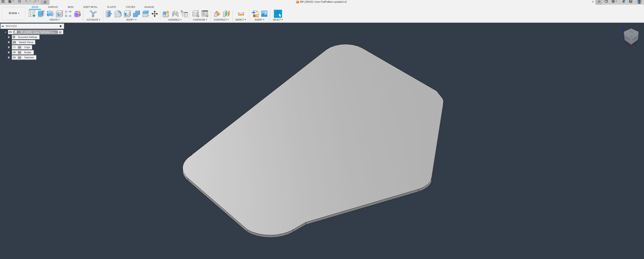Hide the Bodies folder with eye icon
Screen dimensions: 644x259
[x=14, y=53]
